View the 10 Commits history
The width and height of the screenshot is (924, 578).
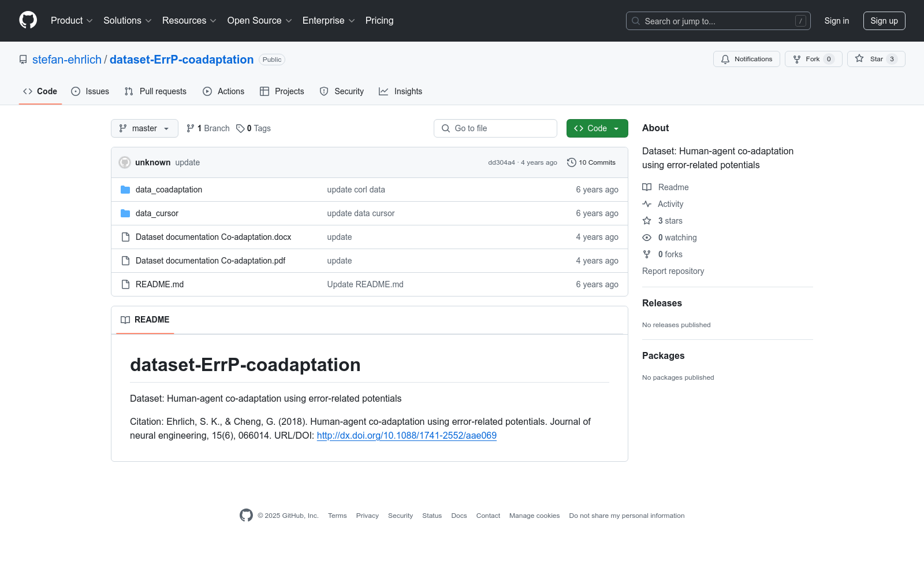click(591, 162)
